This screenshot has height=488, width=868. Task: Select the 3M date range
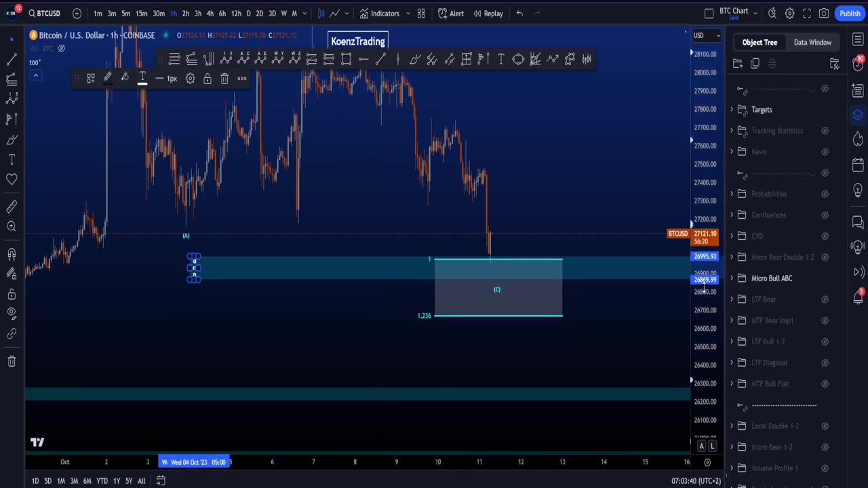pos(74,481)
